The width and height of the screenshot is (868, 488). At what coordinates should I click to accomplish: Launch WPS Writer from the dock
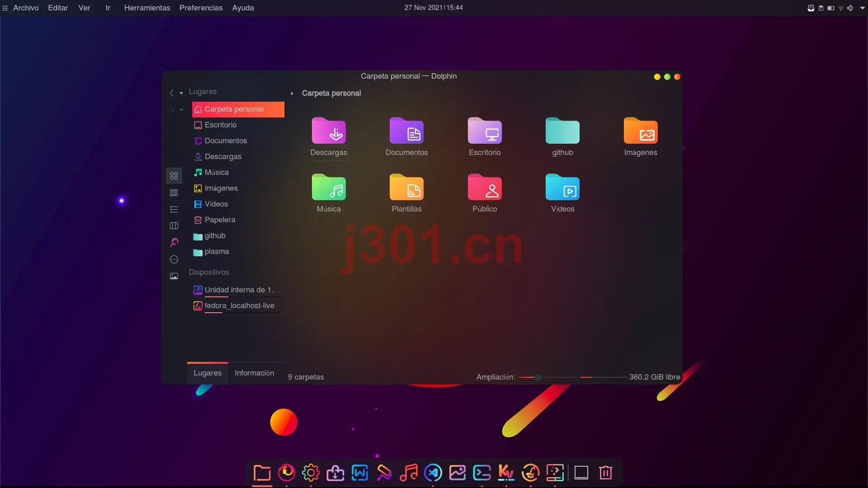[x=360, y=473]
